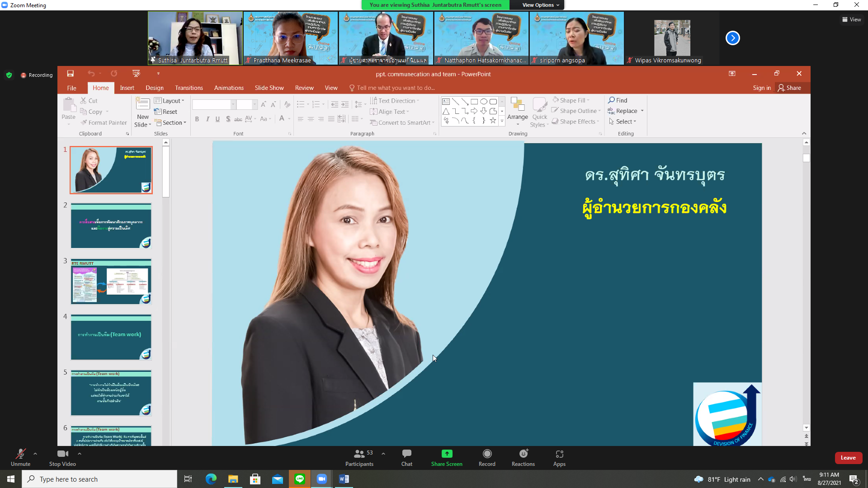This screenshot has height=488, width=868.
Task: Select slide 4 Team work thumbnail
Action: 111,337
